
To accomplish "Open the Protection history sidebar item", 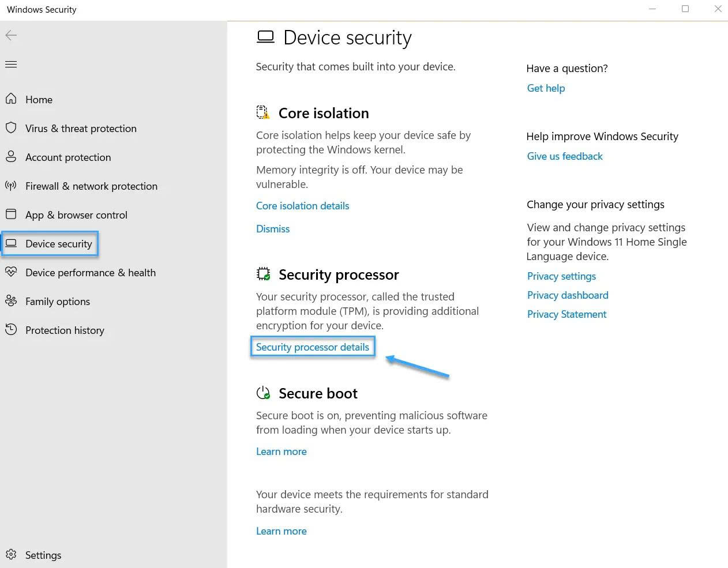I will (x=65, y=330).
